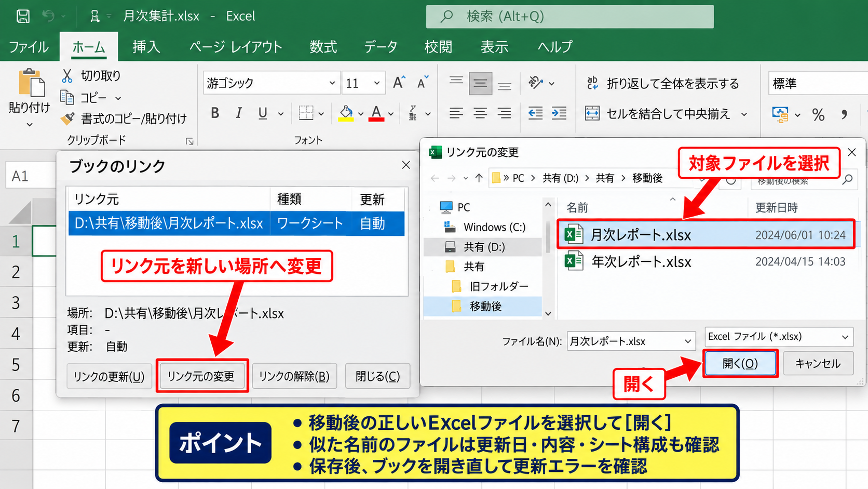Select 年次レポート.xlsx in file list
Viewport: 868px width, 489px height.
(x=706, y=261)
